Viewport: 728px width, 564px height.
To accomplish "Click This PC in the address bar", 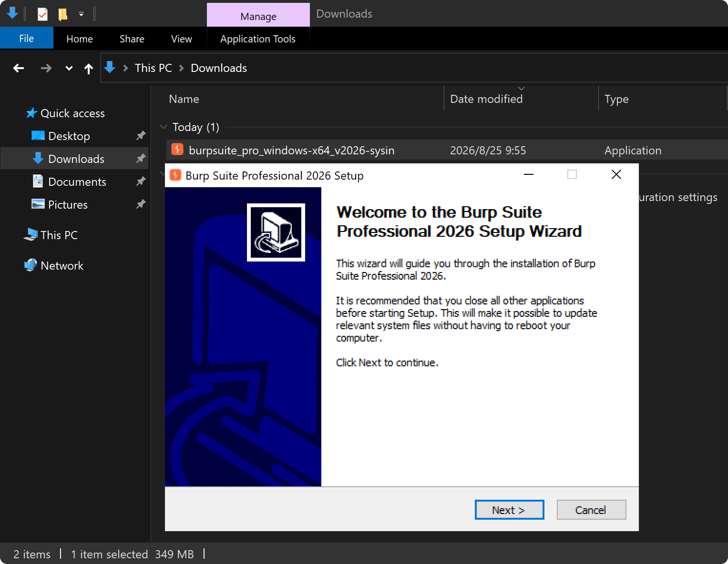I will coord(154,68).
